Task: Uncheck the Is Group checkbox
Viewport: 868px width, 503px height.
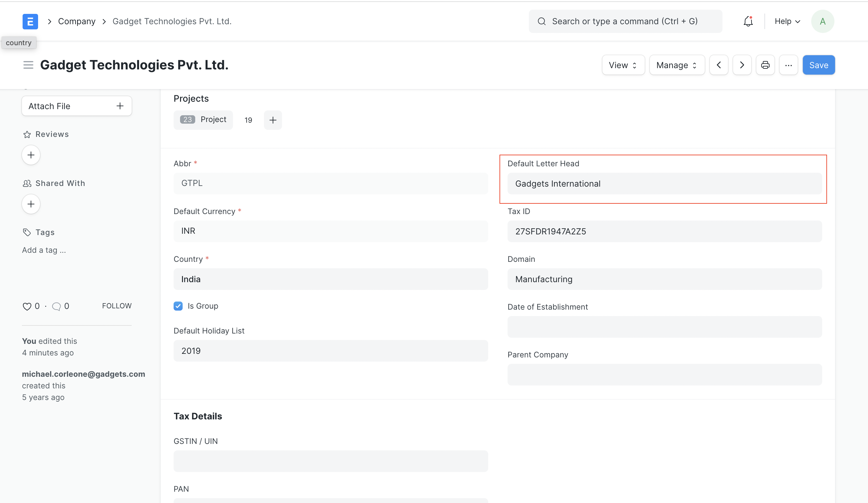Action: coord(178,306)
